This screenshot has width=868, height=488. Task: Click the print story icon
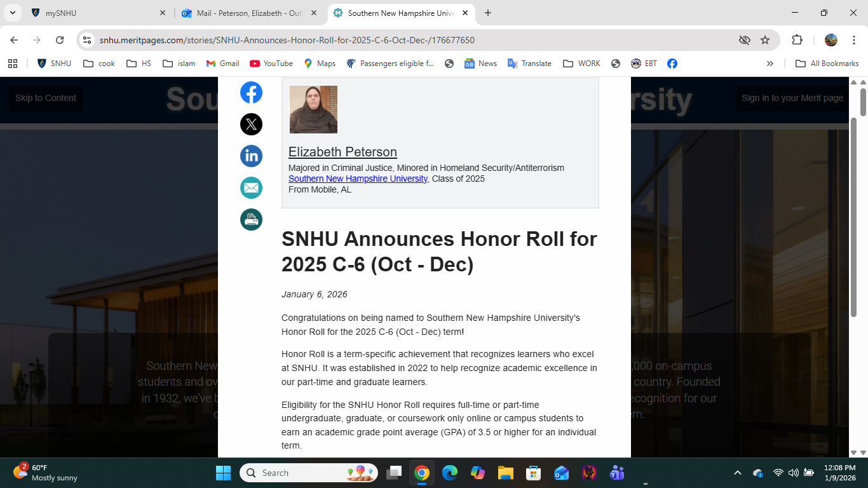point(251,220)
